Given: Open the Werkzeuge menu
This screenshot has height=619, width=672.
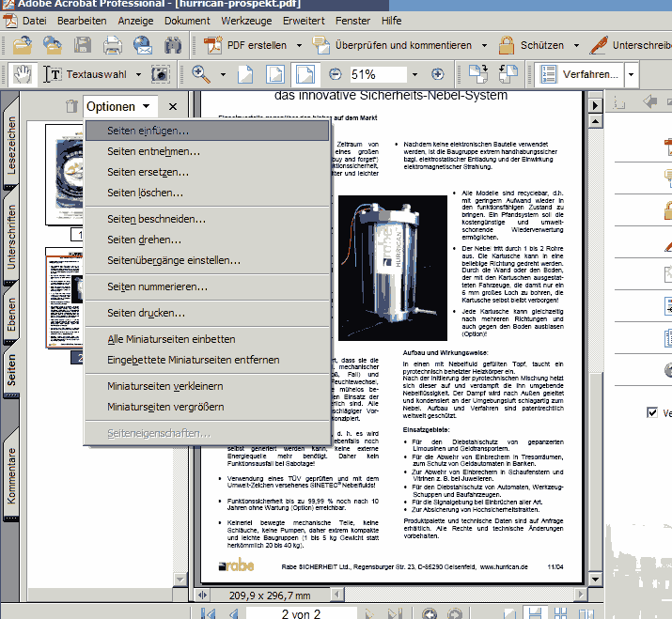Looking at the screenshot, I should click(x=246, y=21).
